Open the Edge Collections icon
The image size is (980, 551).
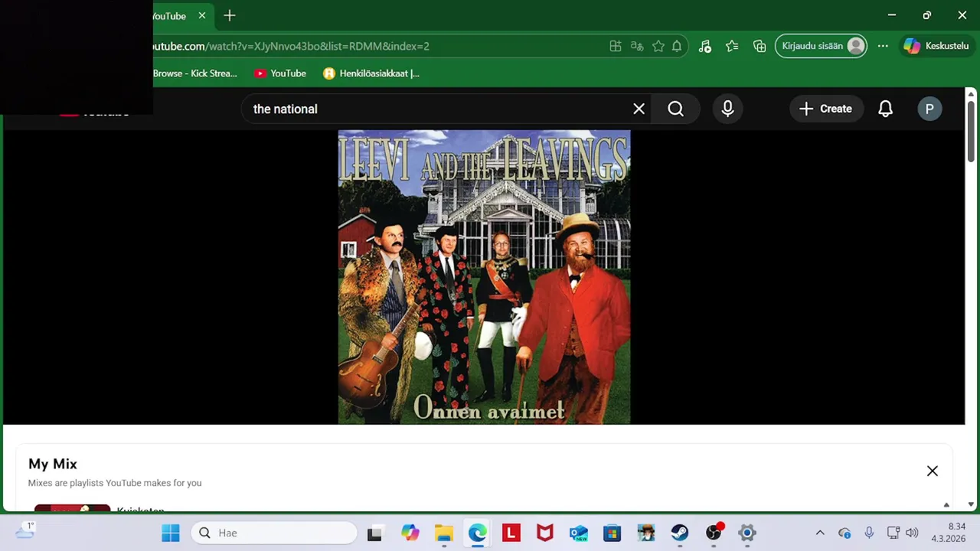759,46
